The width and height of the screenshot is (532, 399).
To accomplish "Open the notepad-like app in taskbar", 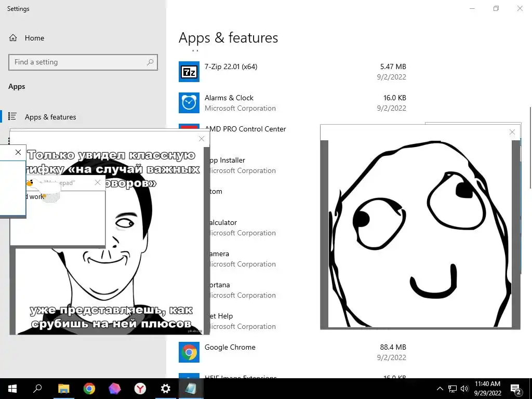I will coord(191,389).
